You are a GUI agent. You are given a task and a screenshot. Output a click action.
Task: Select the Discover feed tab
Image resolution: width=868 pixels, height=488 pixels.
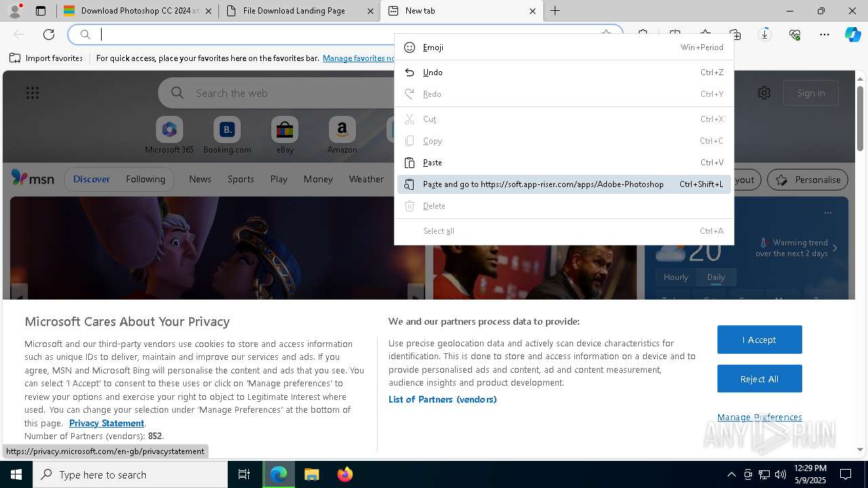[92, 179]
